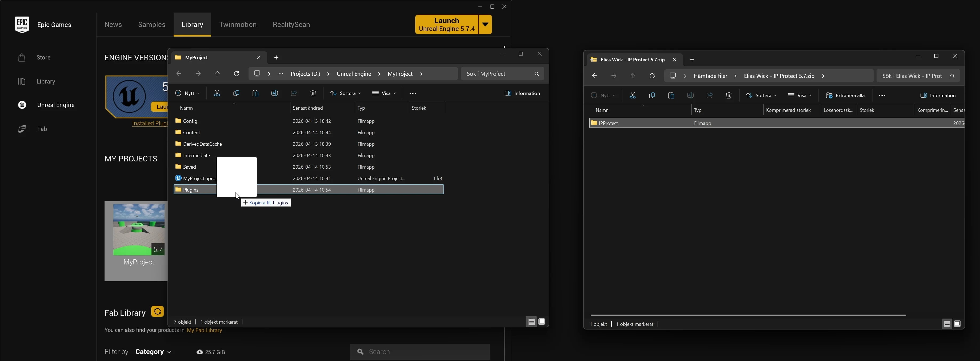Toggle Information pane in MyProject window

[522, 93]
